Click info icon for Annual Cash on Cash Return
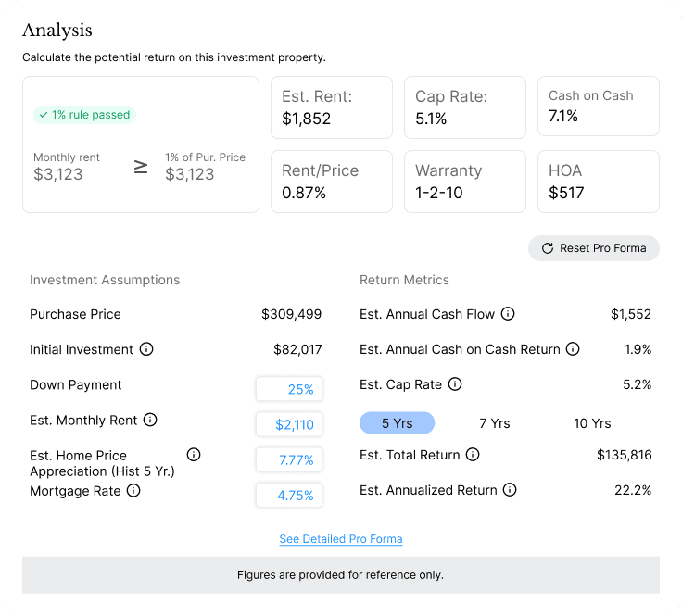Image resolution: width=682 pixels, height=616 pixels. pos(573,349)
